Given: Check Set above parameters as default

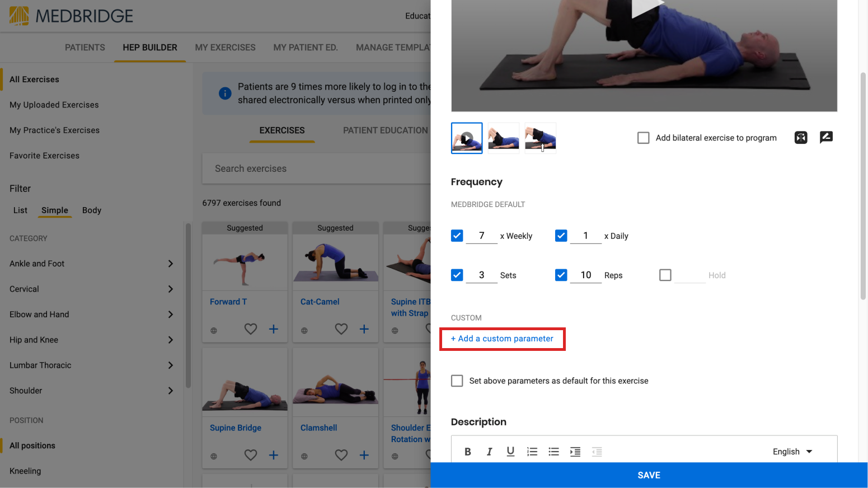Looking at the screenshot, I should click(x=457, y=381).
